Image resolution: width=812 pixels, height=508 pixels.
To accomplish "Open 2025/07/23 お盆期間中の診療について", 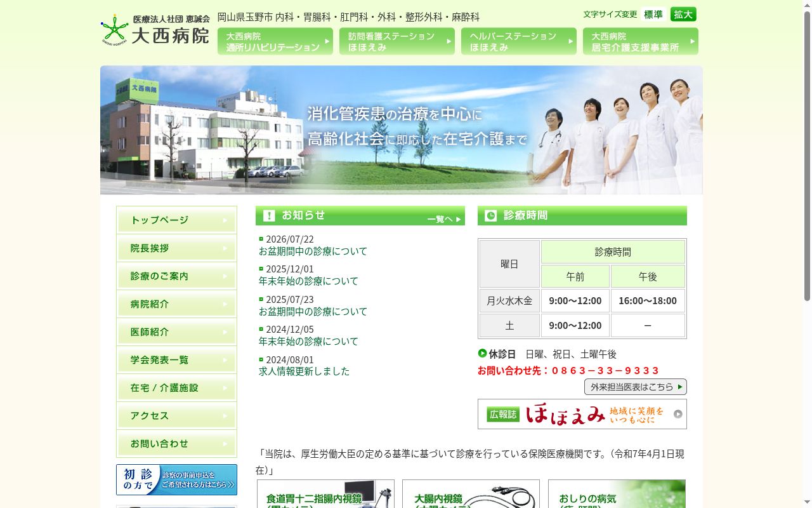I will [313, 312].
